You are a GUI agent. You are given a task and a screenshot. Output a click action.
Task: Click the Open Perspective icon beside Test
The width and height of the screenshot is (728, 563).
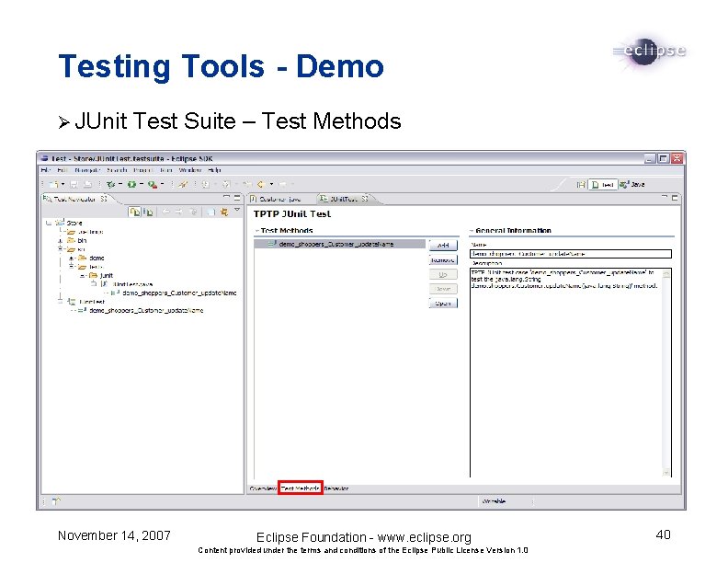pos(580,184)
